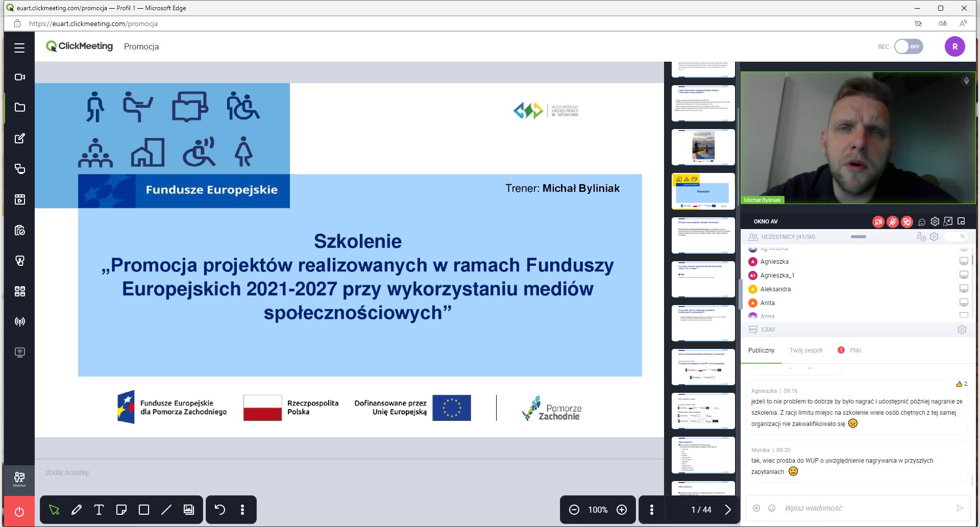Click the monitor icon next to Aleksandra
980x527 pixels.
coord(964,289)
